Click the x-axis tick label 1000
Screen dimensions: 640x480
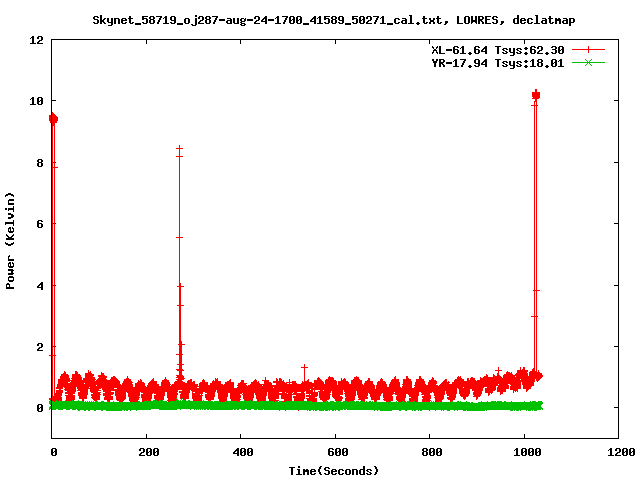[527, 452]
